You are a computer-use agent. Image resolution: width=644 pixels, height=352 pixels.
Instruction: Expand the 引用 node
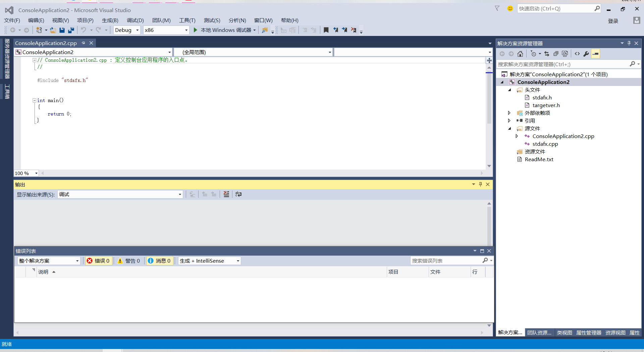[509, 121]
